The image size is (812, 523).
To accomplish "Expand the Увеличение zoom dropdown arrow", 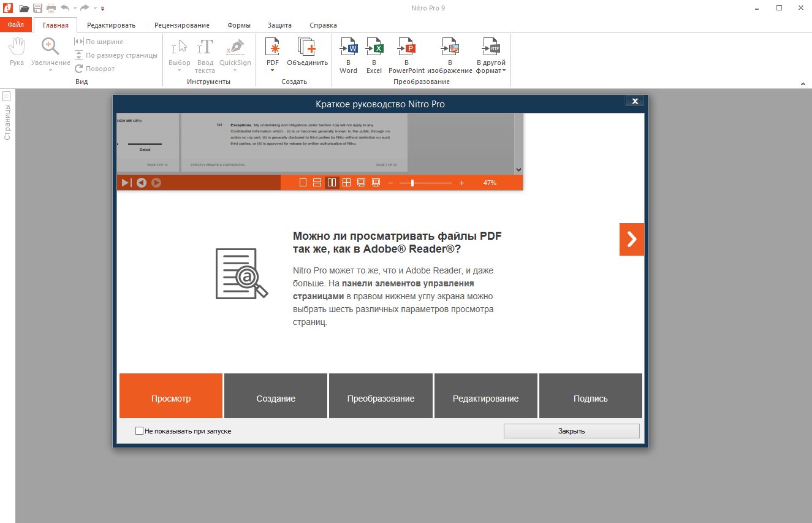I will (x=50, y=71).
